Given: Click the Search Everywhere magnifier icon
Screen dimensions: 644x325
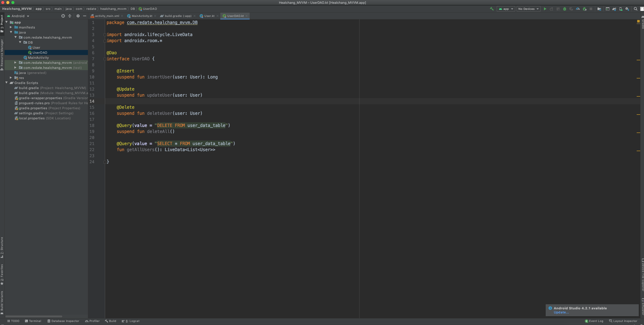Looking at the screenshot, I should click(x=636, y=9).
